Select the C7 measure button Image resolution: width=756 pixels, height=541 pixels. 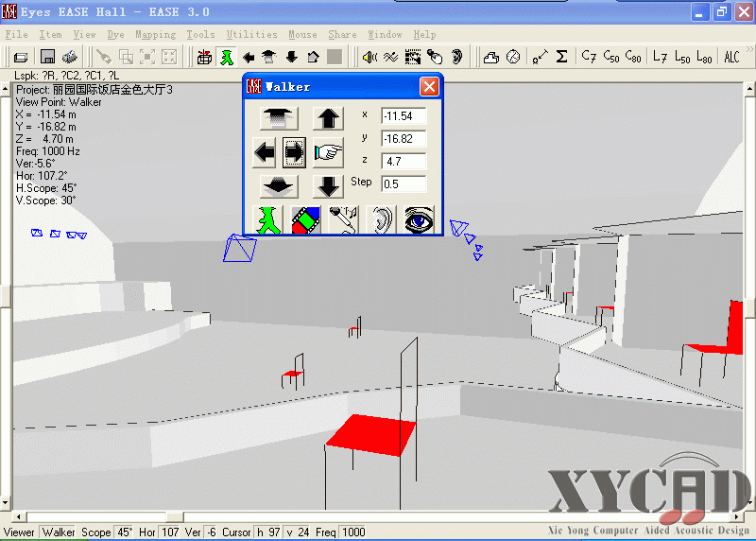(x=589, y=57)
